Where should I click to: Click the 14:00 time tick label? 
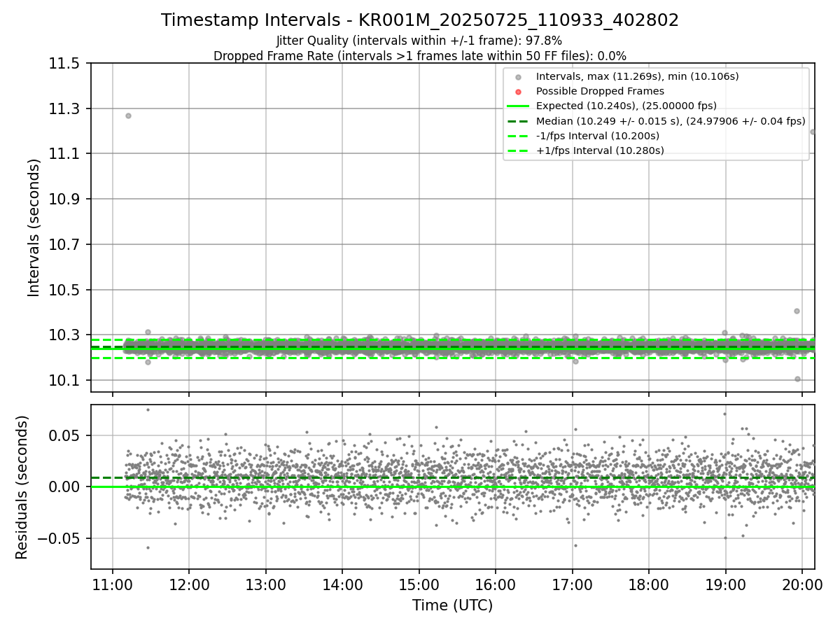pyautogui.click(x=342, y=585)
